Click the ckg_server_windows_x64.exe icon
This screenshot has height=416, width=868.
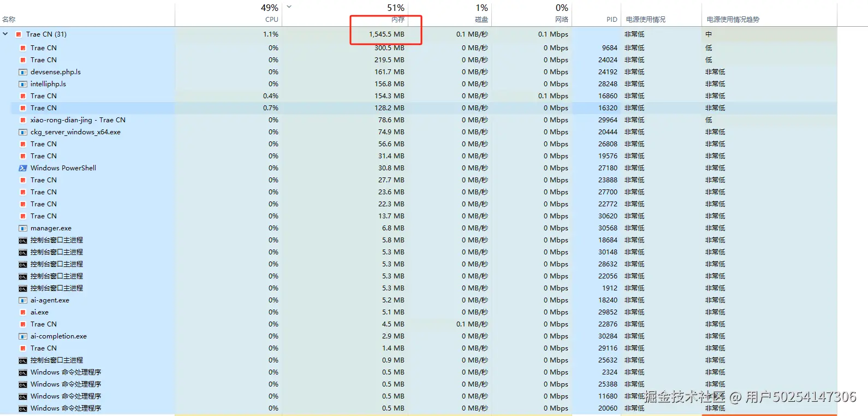(23, 132)
